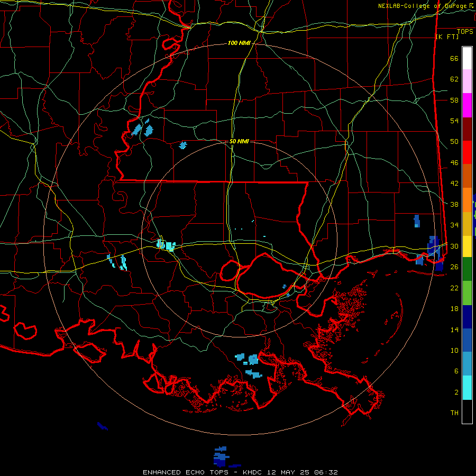
Task: Click the 38 value on the scale
Action: tap(454, 204)
